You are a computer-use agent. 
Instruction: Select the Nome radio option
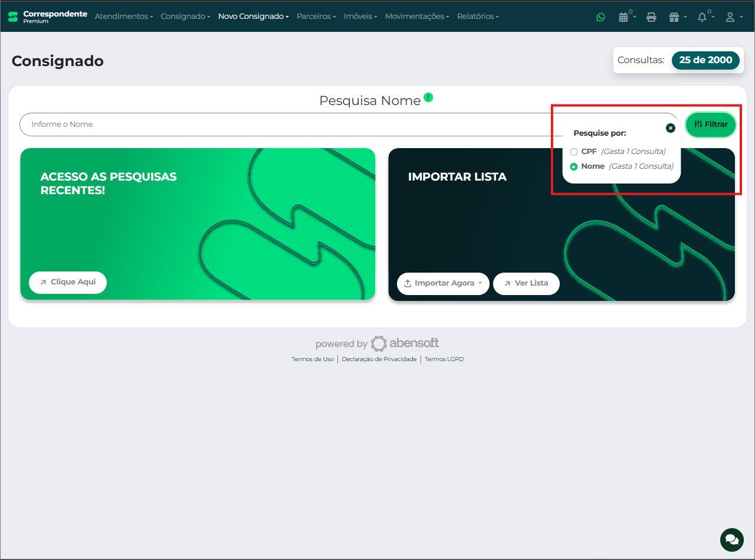point(574,166)
